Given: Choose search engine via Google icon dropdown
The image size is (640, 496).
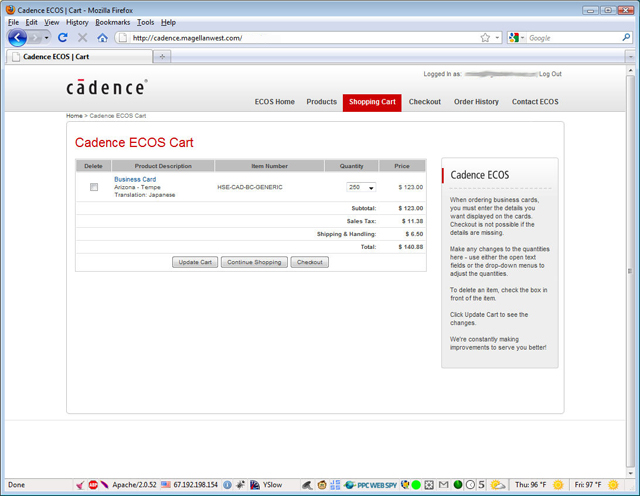Looking at the screenshot, I should 517,38.
